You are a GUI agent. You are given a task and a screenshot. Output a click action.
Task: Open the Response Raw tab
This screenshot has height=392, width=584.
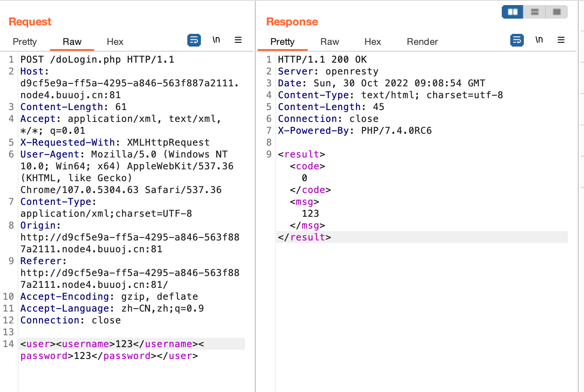coord(330,41)
